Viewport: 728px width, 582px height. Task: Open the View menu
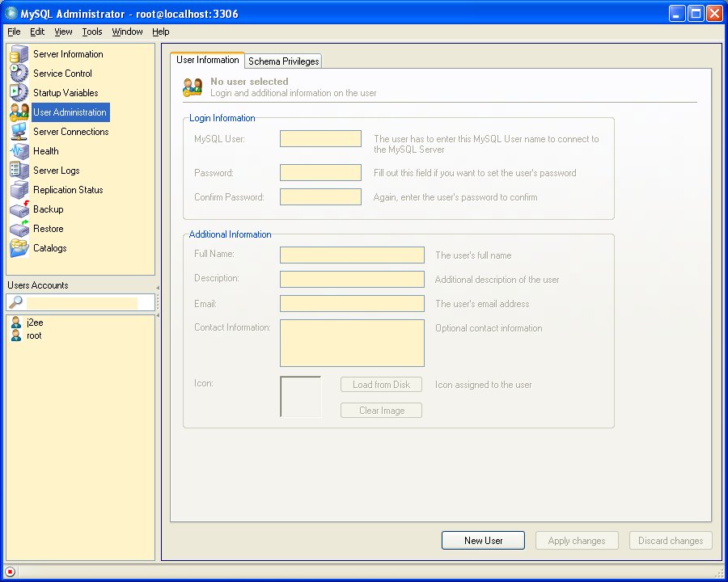pyautogui.click(x=63, y=32)
